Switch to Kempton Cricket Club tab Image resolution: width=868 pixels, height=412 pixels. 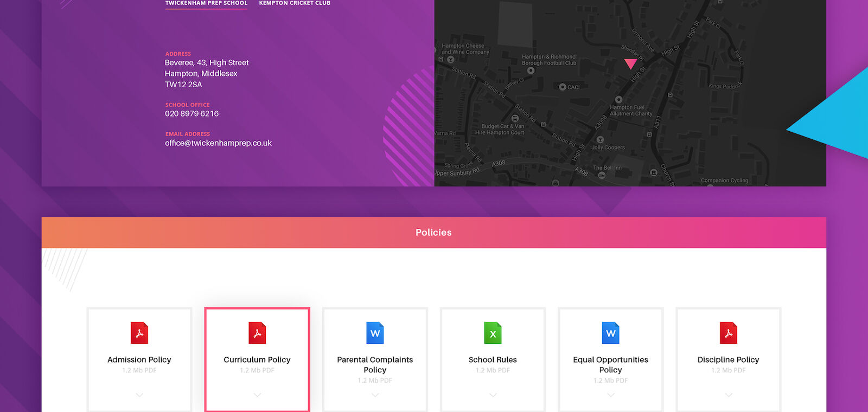tap(295, 3)
